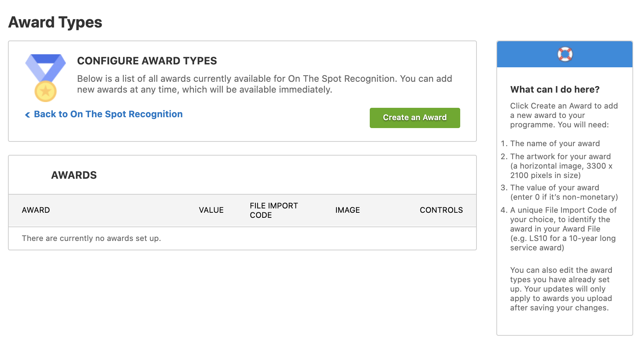Screen dimensions: 644x356
Task: Click 'A unique File Import Code' list item
Action: tap(563, 229)
